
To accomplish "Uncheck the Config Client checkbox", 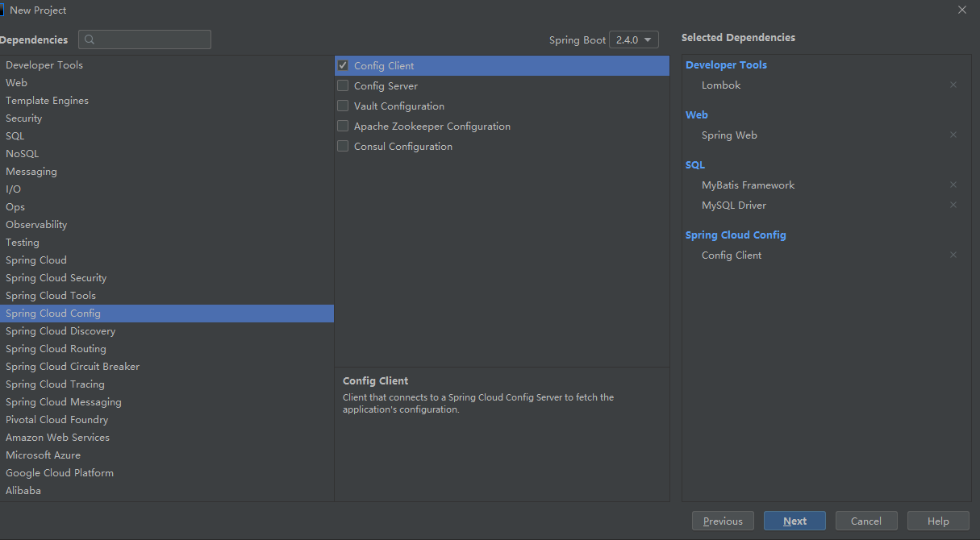I will 343,65.
